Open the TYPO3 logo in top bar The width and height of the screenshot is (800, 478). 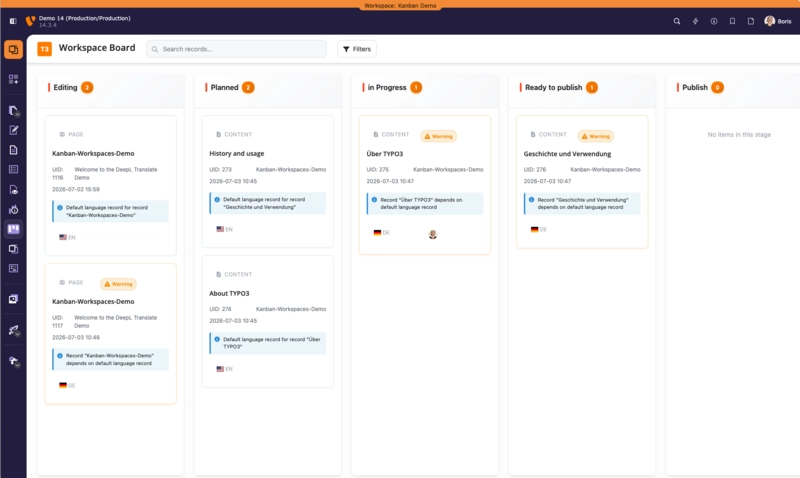coord(31,21)
